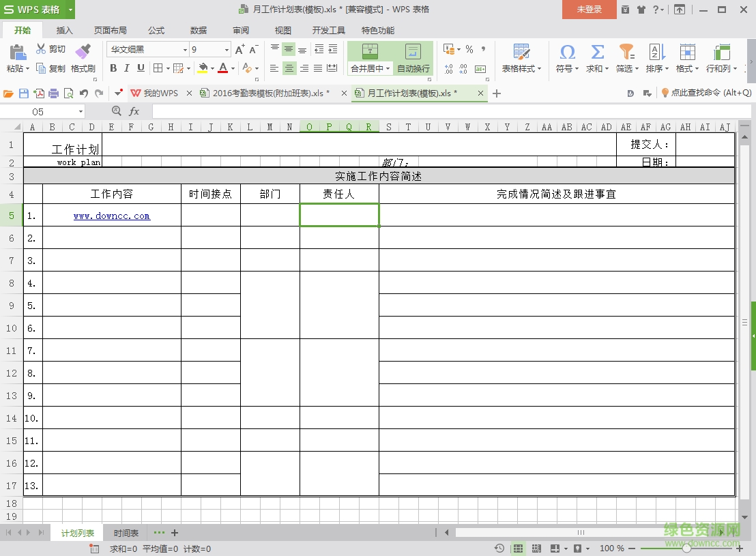The image size is (756, 556).
Task: Toggle vertical middle alignment
Action: click(289, 49)
